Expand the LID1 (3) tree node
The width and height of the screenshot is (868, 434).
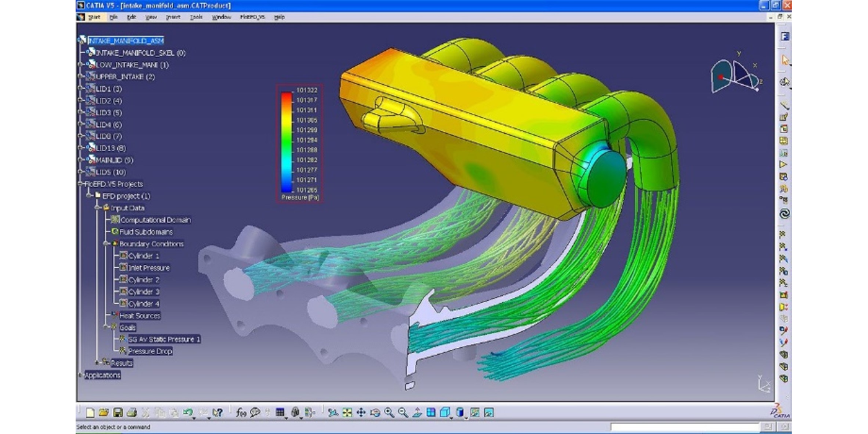[x=81, y=88]
